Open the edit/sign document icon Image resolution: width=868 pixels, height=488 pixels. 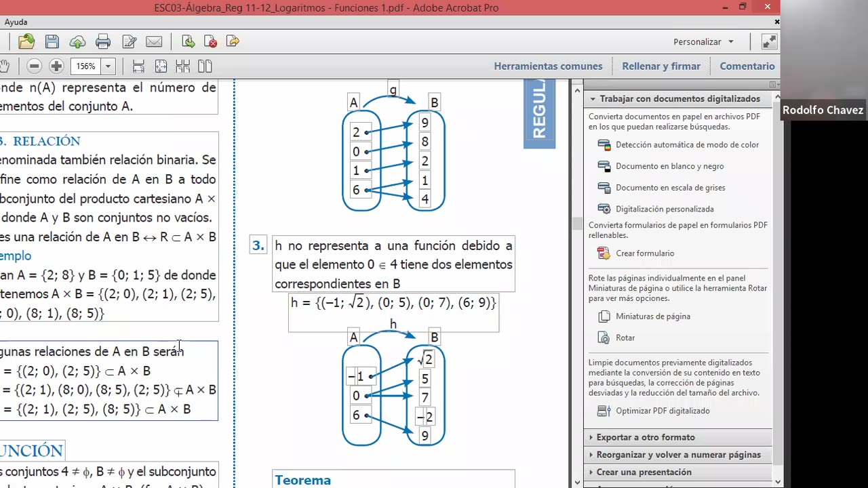point(129,42)
